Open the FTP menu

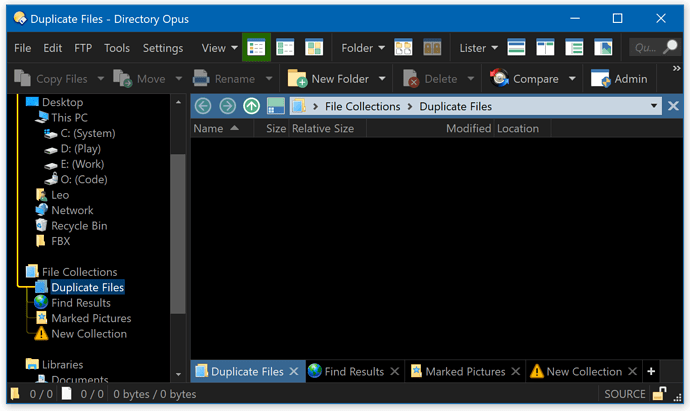point(83,48)
